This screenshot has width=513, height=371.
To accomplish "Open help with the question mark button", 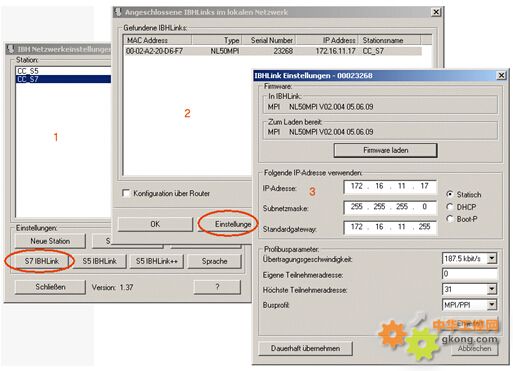I will (x=217, y=287).
